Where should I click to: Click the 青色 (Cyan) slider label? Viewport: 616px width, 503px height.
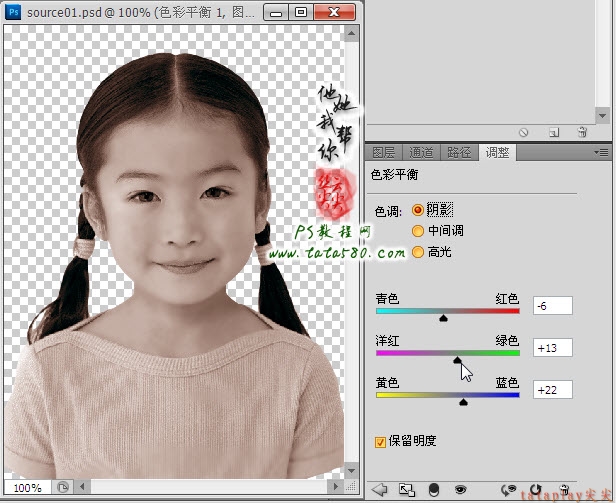tap(387, 299)
